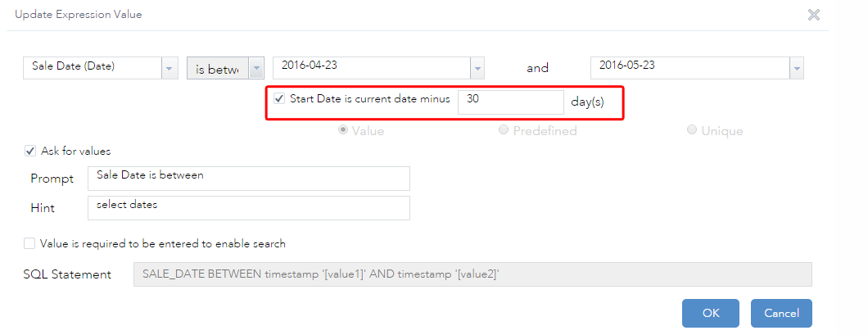Click the days offset field showing 30

pos(509,102)
